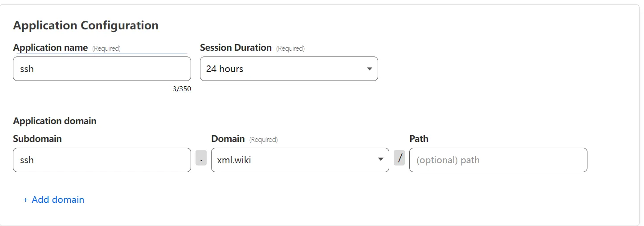Click the slash separator before Path
Image resolution: width=644 pixels, height=226 pixels.
(399, 158)
